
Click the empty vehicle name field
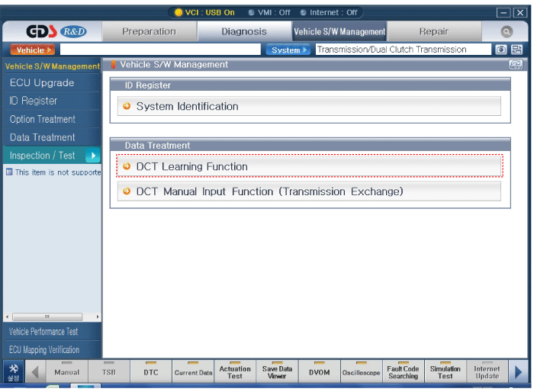click(160, 50)
